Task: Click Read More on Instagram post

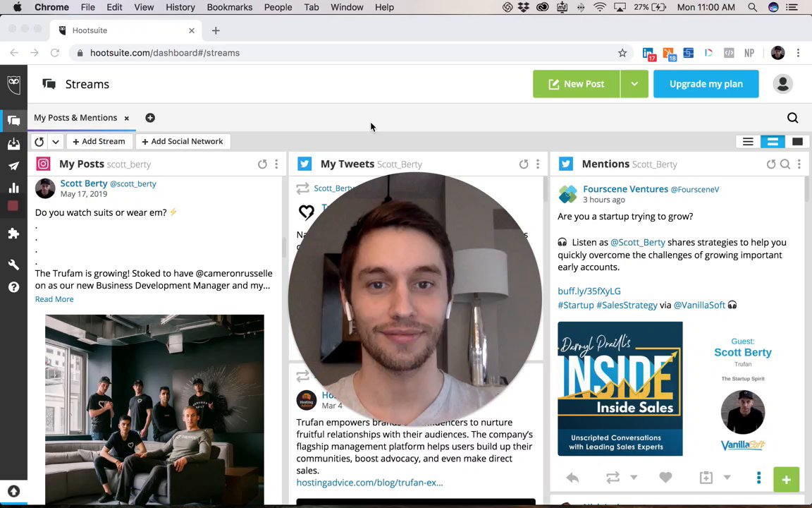Action: click(x=54, y=299)
